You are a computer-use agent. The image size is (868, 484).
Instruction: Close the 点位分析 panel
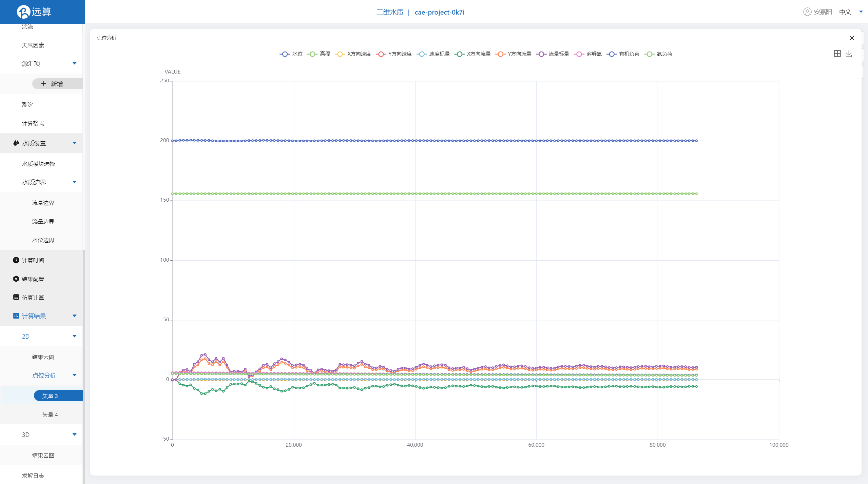[852, 38]
